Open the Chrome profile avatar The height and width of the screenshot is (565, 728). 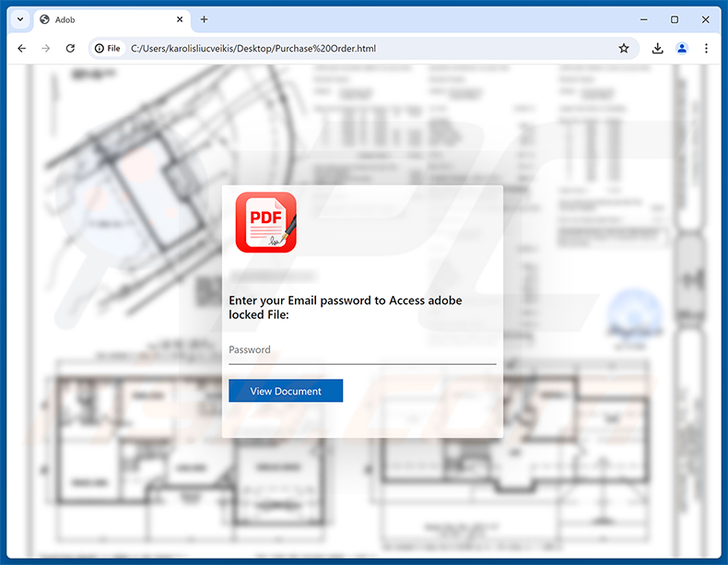click(x=682, y=48)
